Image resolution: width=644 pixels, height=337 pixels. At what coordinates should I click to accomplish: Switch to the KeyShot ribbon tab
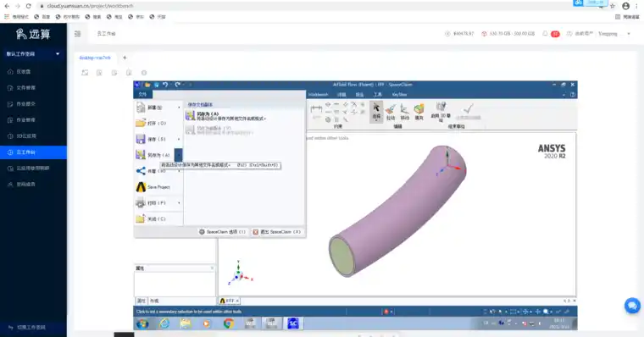tap(399, 95)
